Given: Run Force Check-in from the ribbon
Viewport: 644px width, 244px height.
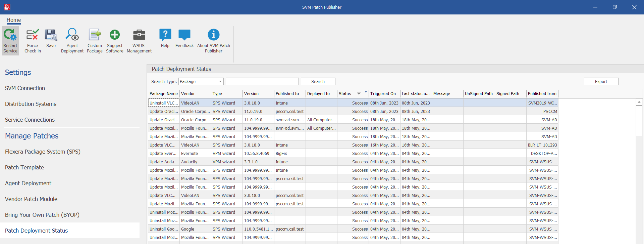Looking at the screenshot, I should click(33, 35).
